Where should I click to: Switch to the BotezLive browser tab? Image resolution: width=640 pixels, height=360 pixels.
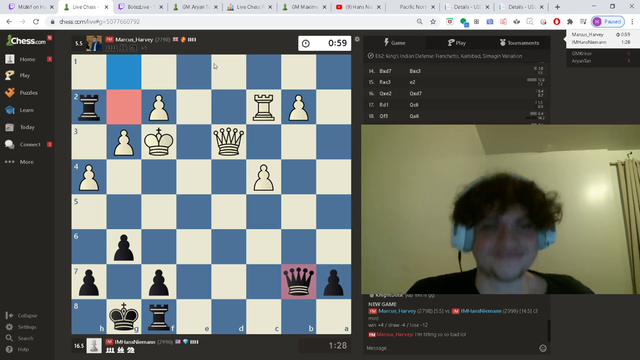coord(140,7)
